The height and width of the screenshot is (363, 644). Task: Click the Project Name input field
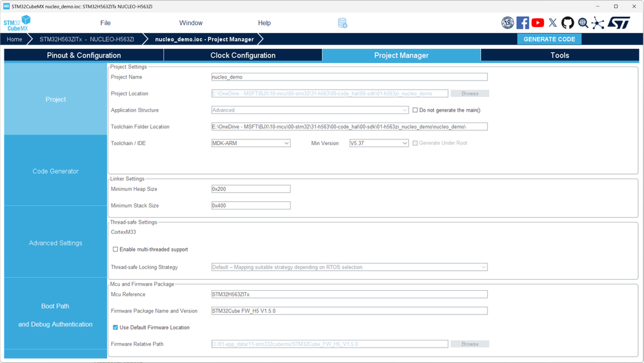click(349, 77)
